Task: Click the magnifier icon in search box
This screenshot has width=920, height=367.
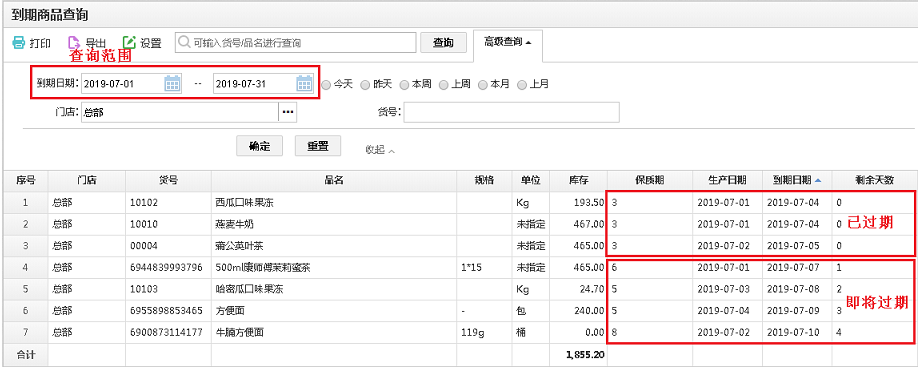Action: [x=184, y=42]
